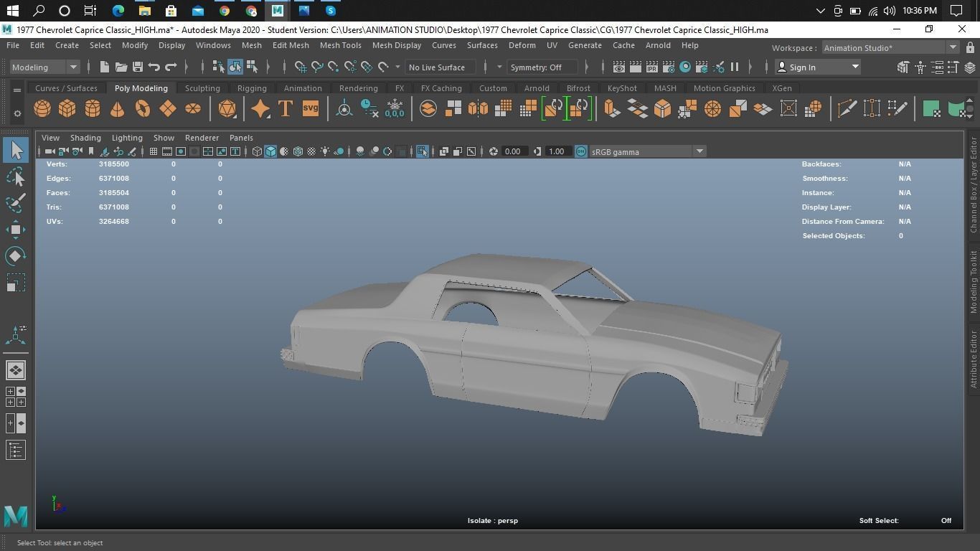Toggle Snap to Points magnet icon

[x=334, y=67]
